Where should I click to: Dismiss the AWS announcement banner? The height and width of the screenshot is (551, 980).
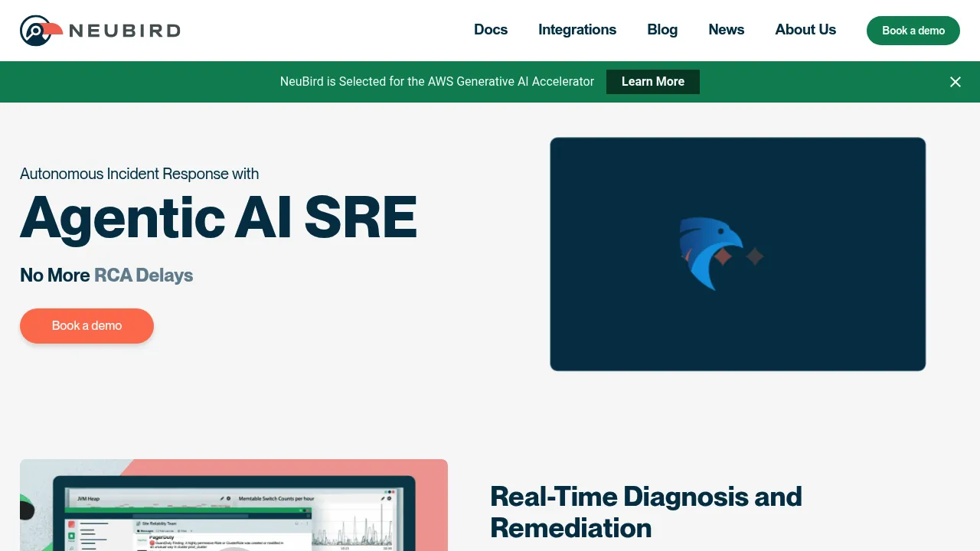pyautogui.click(x=955, y=82)
